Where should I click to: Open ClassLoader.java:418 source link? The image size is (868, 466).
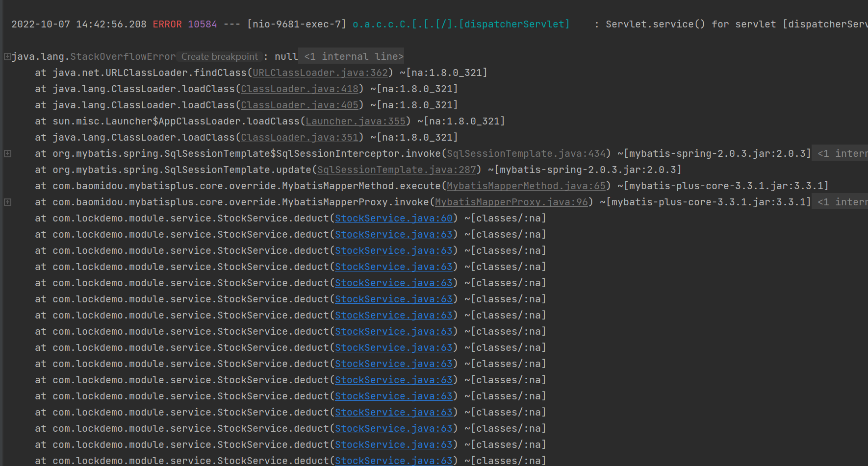pos(300,89)
